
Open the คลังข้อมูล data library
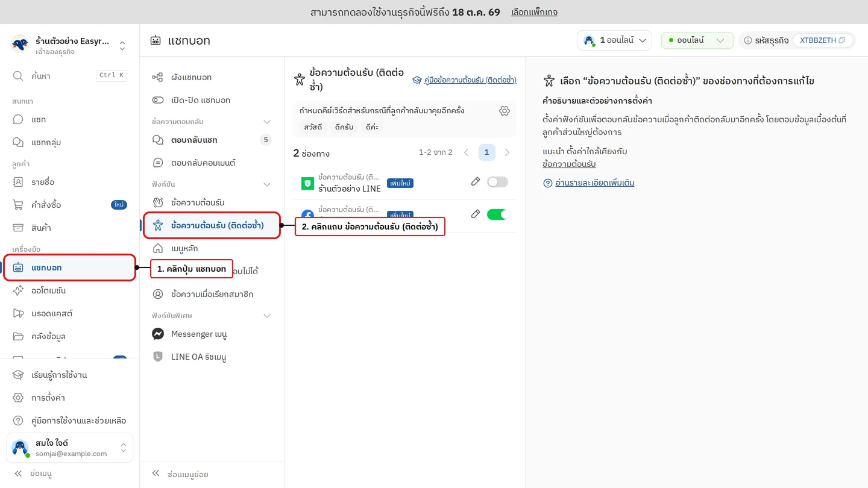[x=69, y=336]
